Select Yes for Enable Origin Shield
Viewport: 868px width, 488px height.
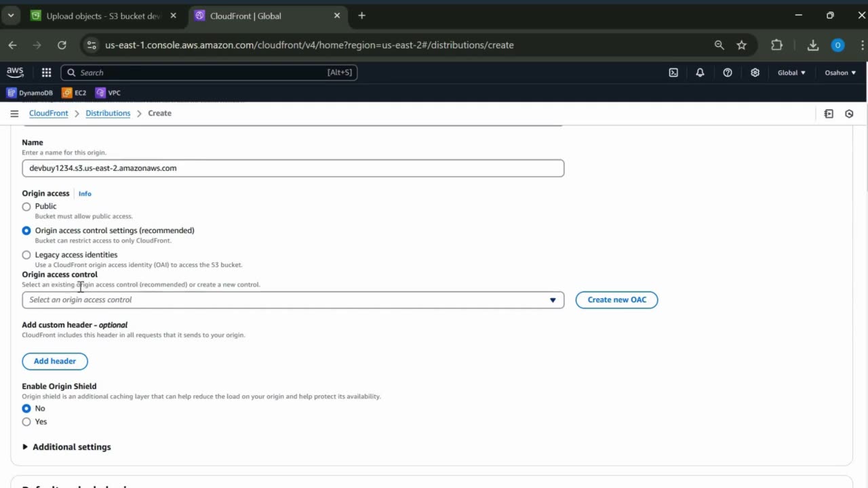coord(26,422)
